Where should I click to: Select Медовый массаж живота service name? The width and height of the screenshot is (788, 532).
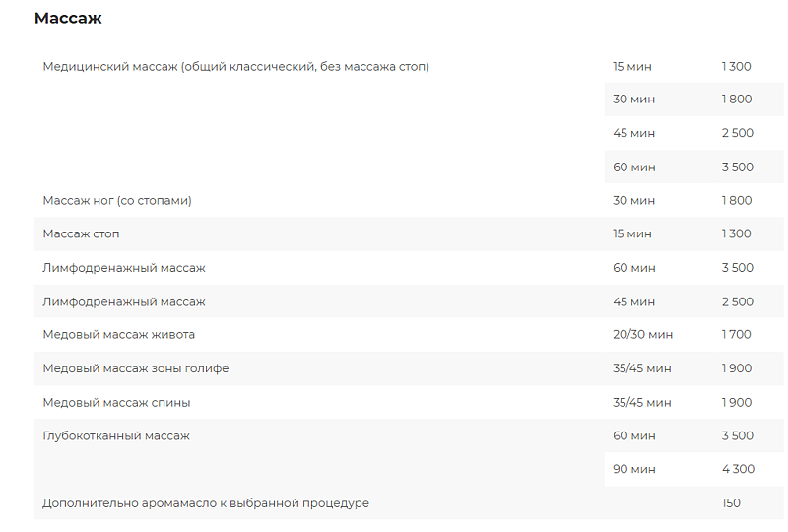click(x=119, y=335)
